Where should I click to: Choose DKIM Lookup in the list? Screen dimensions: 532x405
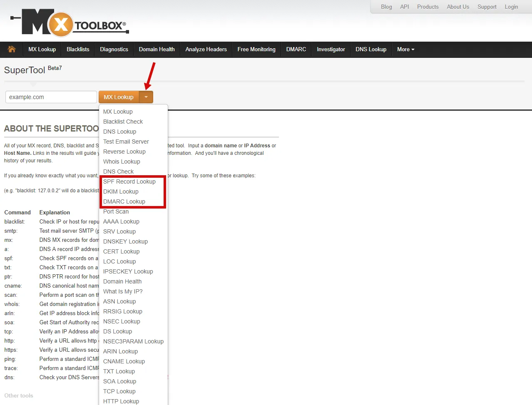coord(121,191)
